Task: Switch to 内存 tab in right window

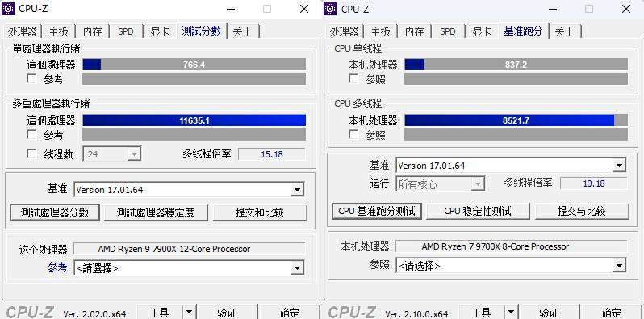Action: pyautogui.click(x=414, y=31)
